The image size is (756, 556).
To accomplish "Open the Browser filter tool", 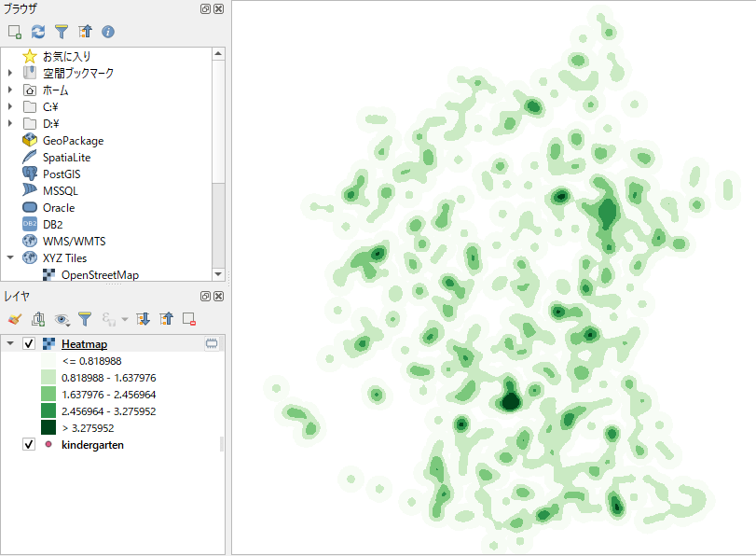I will click(62, 32).
